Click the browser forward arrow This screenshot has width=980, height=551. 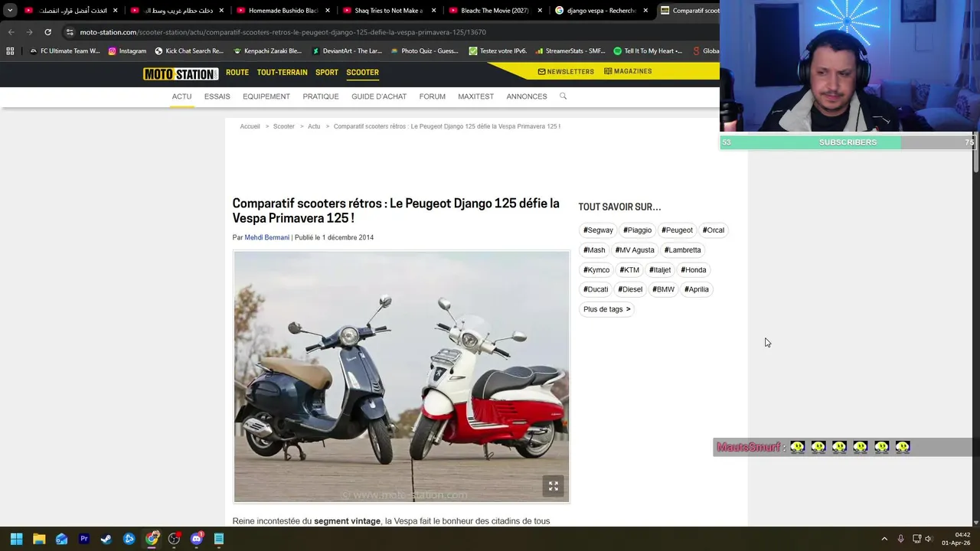pyautogui.click(x=29, y=32)
